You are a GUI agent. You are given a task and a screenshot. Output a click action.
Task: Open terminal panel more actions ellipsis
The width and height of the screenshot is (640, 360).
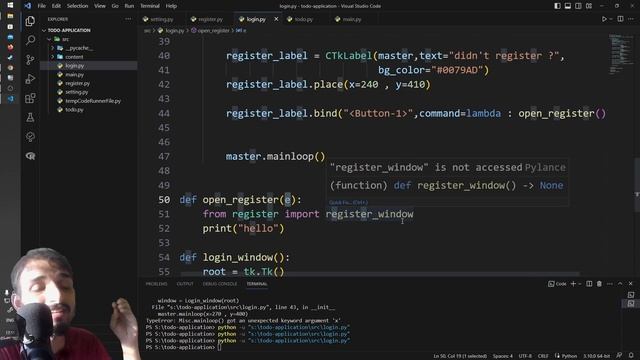click(x=609, y=284)
